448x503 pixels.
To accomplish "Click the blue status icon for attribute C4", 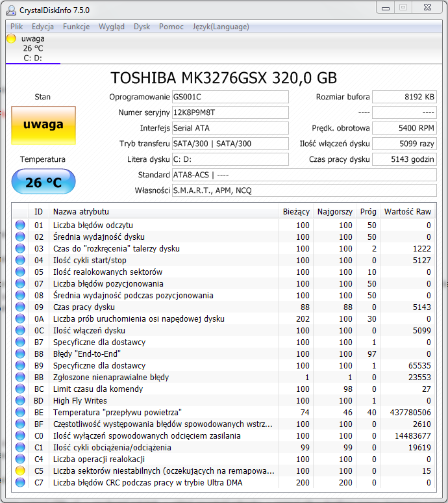I will (x=20, y=459).
